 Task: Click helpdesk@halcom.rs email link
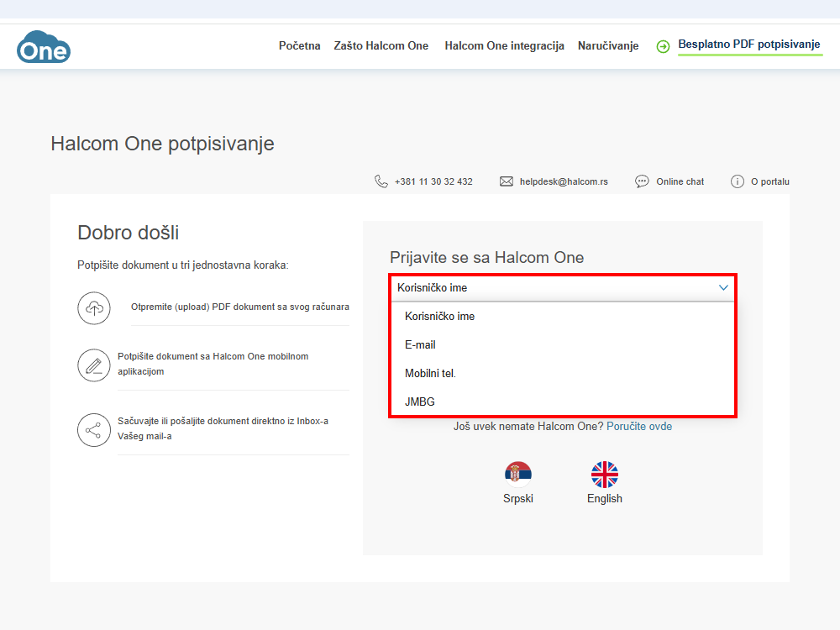(564, 181)
